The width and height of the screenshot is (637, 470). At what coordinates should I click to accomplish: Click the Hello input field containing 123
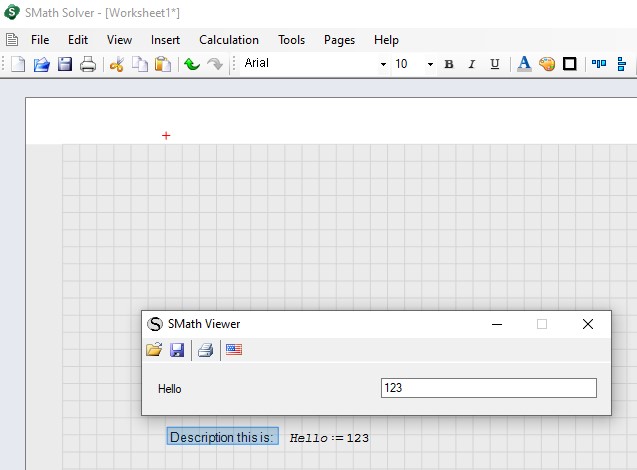pos(488,388)
